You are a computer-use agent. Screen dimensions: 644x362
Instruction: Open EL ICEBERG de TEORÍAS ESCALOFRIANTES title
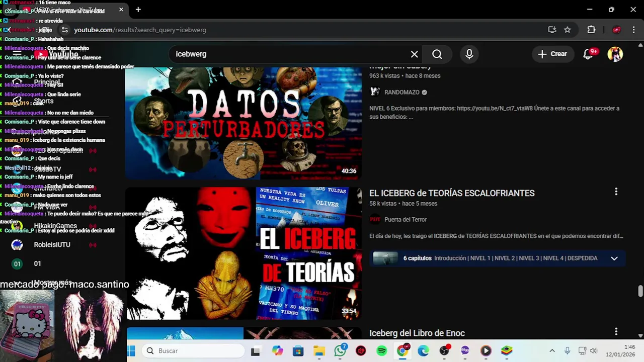tap(452, 193)
